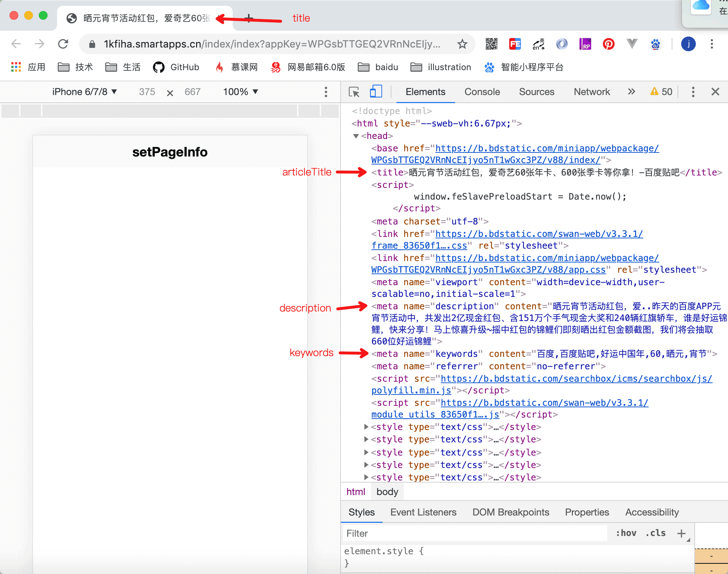Open the 慕课网 bookmark

click(237, 67)
